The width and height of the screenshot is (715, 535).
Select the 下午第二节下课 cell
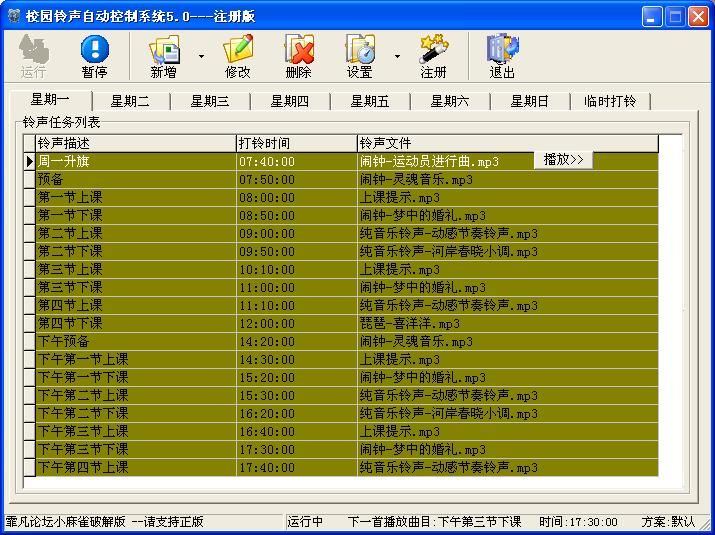tap(136, 413)
